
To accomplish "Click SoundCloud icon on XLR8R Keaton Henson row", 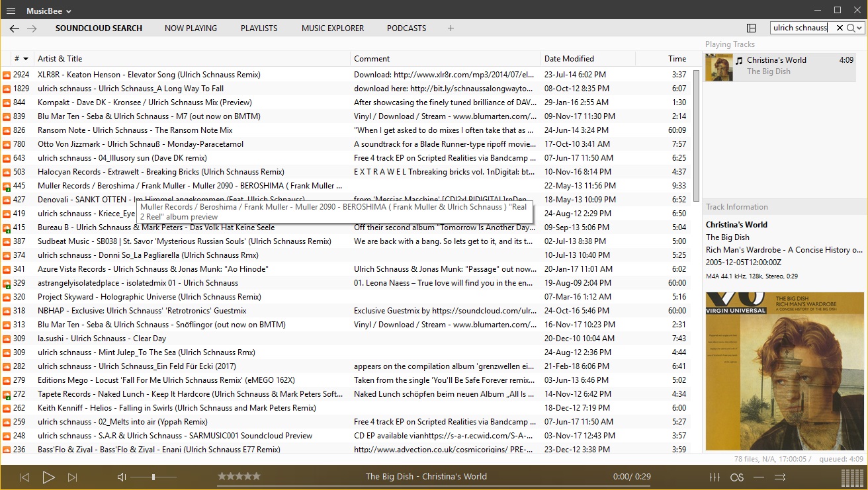I will point(7,75).
